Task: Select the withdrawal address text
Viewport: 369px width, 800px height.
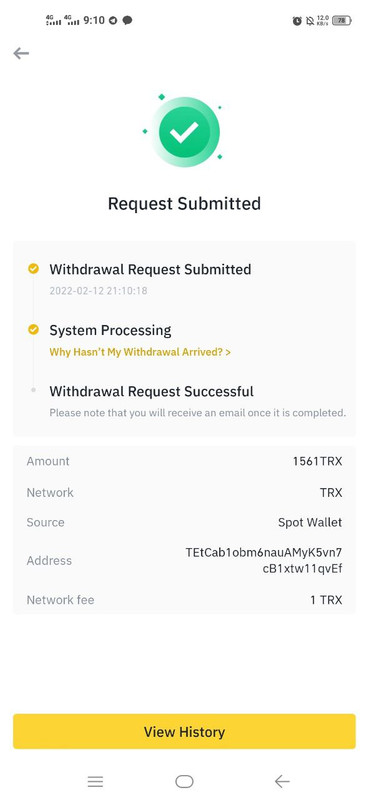Action: (x=263, y=560)
